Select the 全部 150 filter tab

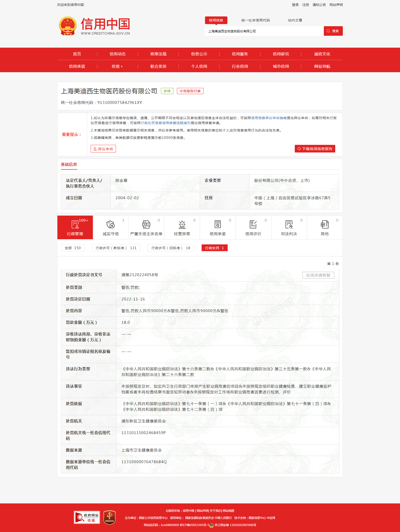click(x=73, y=248)
